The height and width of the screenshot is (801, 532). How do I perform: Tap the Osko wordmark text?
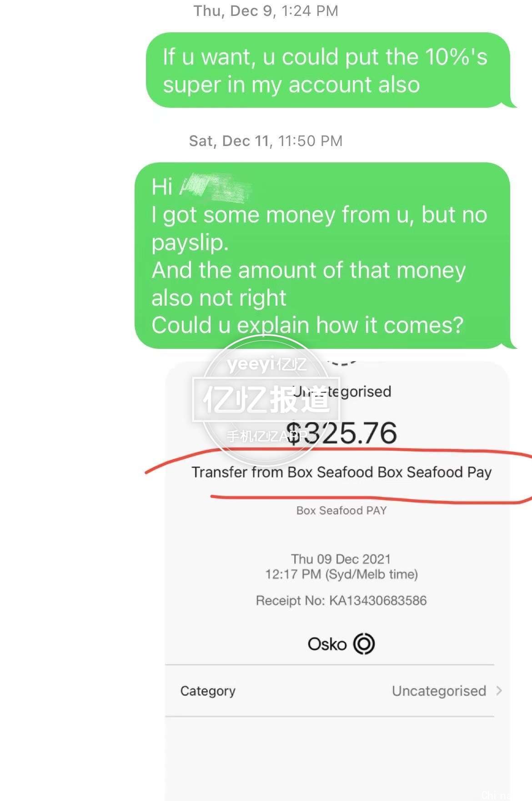click(x=327, y=644)
